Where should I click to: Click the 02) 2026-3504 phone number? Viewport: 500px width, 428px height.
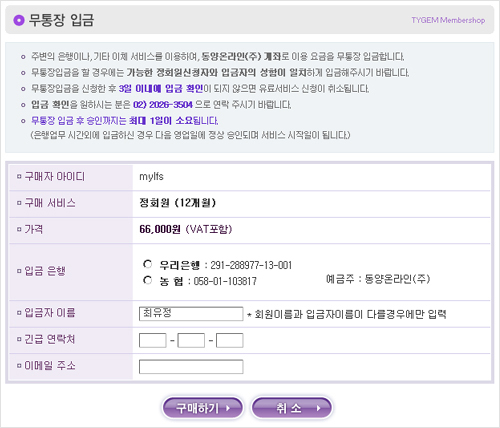163,105
